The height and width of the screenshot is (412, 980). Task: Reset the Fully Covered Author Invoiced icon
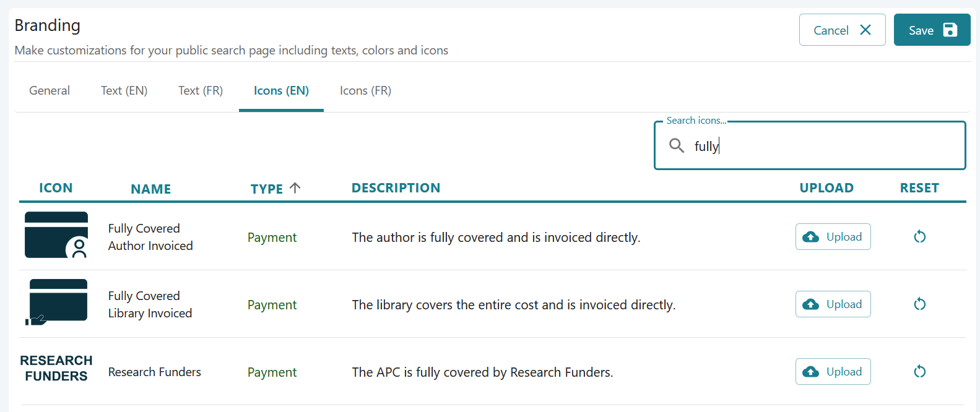(919, 236)
